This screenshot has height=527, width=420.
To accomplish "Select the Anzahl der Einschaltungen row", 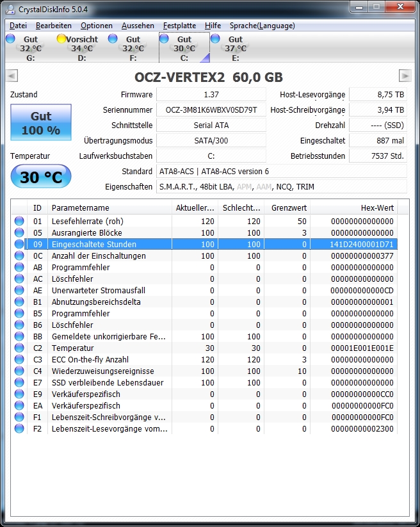I will coord(205,255).
